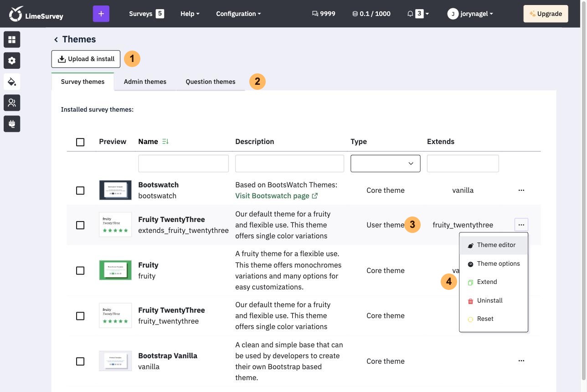This screenshot has height=392, width=587.
Task: Click the Upload & install button
Action: click(86, 59)
